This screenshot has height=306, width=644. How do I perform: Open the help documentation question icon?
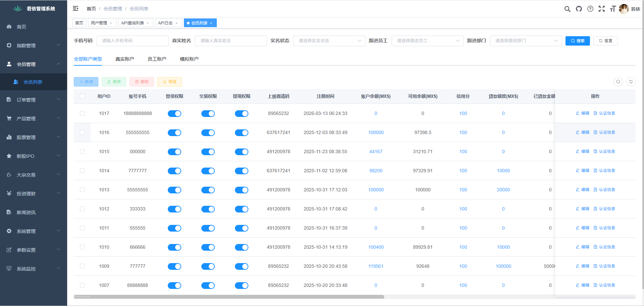pyautogui.click(x=590, y=9)
